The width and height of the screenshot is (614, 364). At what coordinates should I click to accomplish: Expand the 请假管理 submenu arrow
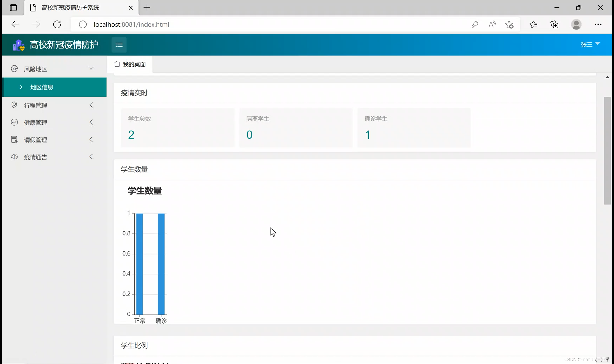coord(91,140)
